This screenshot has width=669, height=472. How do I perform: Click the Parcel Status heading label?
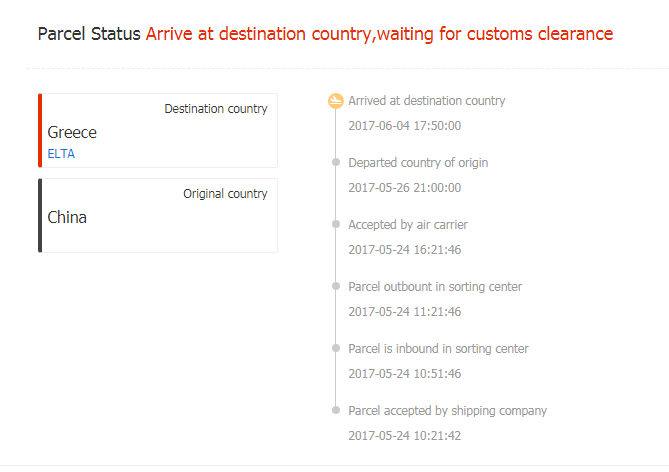[89, 34]
